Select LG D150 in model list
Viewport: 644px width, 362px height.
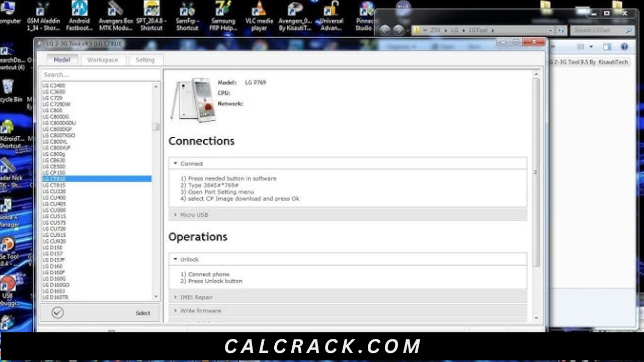pos(96,247)
